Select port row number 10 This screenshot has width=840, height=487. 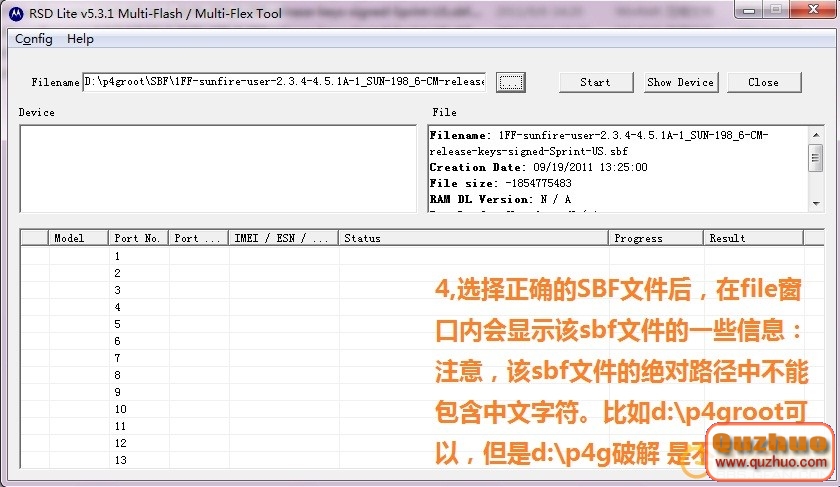tap(422, 409)
